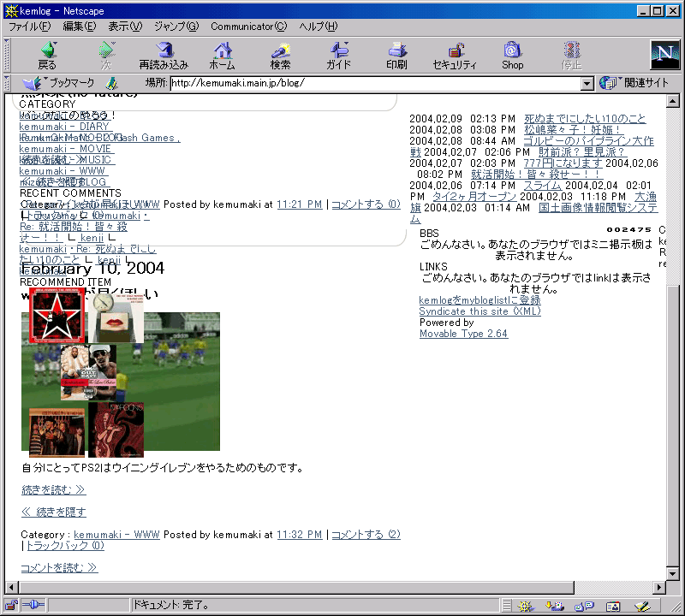The image size is (685, 616).
Task: Click the horizontal scrollbar right arrow
Action: click(659, 587)
